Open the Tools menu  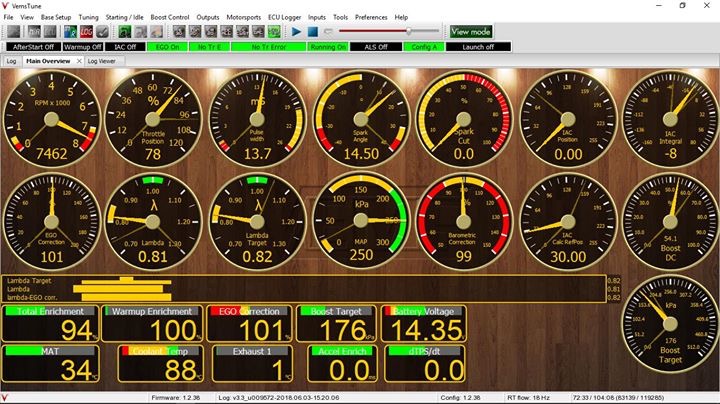coord(340,17)
